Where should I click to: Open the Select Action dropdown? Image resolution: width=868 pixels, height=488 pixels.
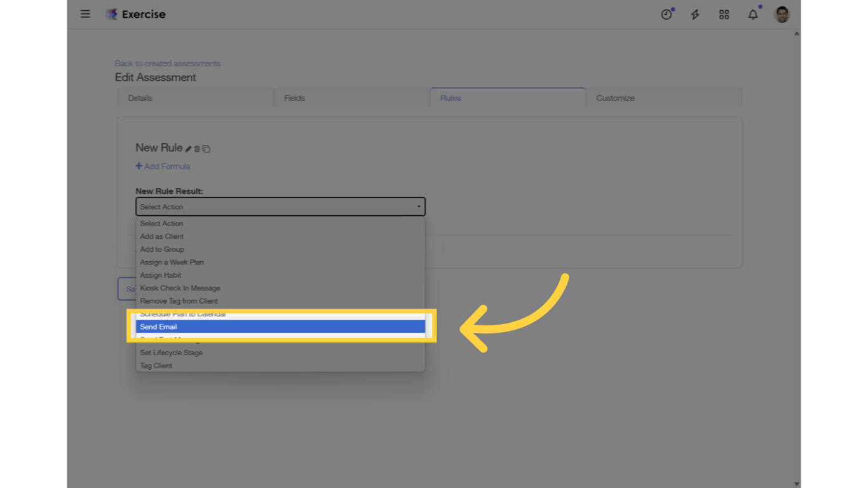click(x=280, y=207)
